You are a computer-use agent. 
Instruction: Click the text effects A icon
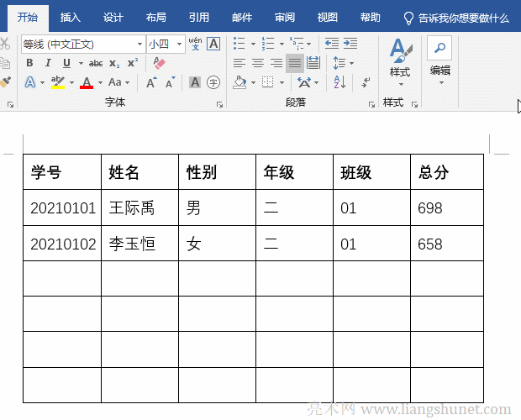click(x=30, y=82)
